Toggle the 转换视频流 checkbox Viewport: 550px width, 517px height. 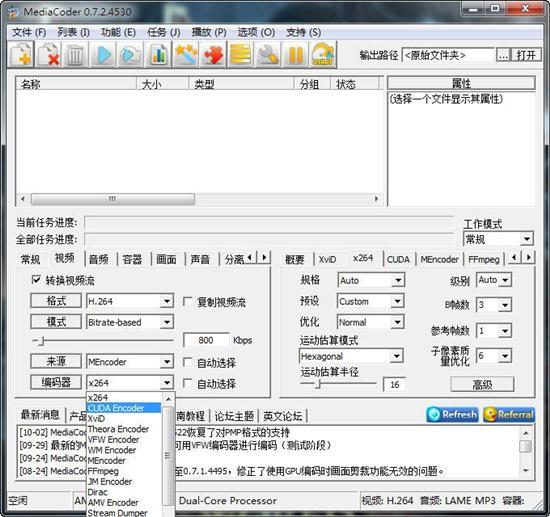tap(36, 280)
